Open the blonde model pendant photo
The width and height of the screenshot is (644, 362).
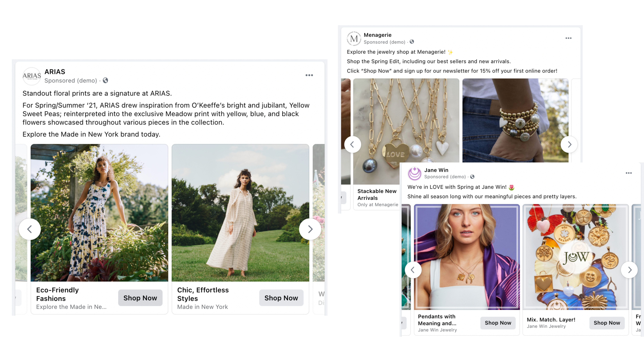point(467,257)
